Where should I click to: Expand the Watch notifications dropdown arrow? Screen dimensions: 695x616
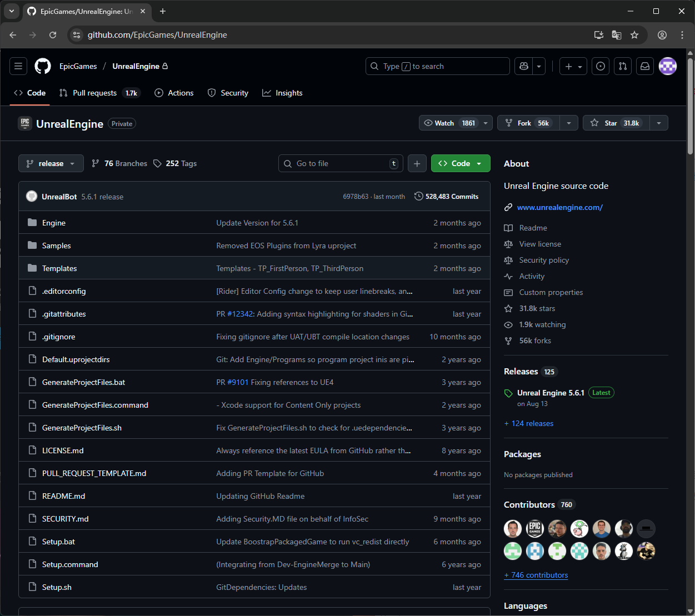pos(486,123)
